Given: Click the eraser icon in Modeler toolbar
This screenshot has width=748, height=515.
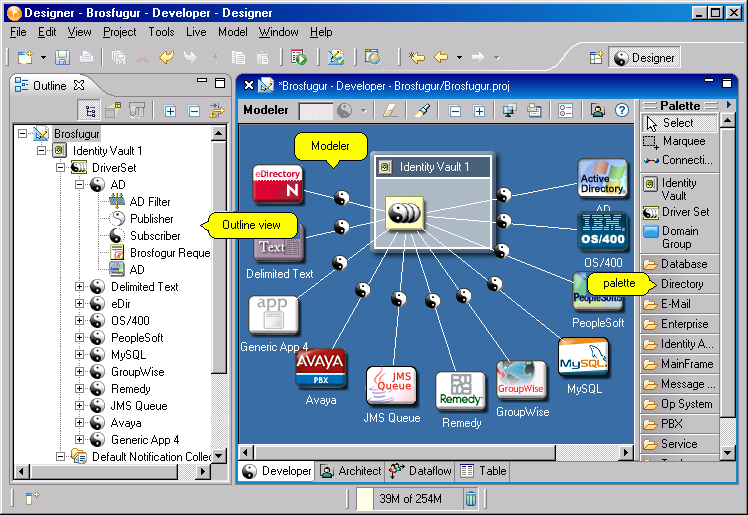Looking at the screenshot, I should coord(390,111).
